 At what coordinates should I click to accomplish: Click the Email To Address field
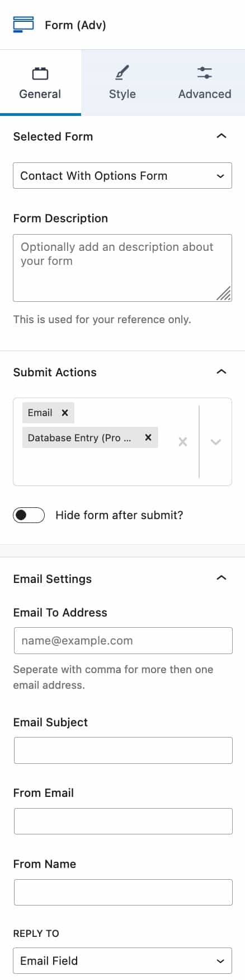[x=123, y=641]
